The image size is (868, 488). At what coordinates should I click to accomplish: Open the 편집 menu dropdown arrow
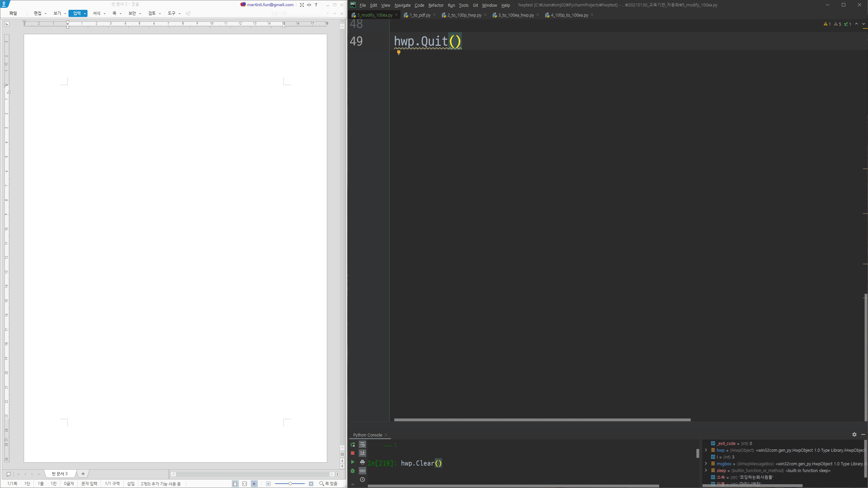[45, 14]
